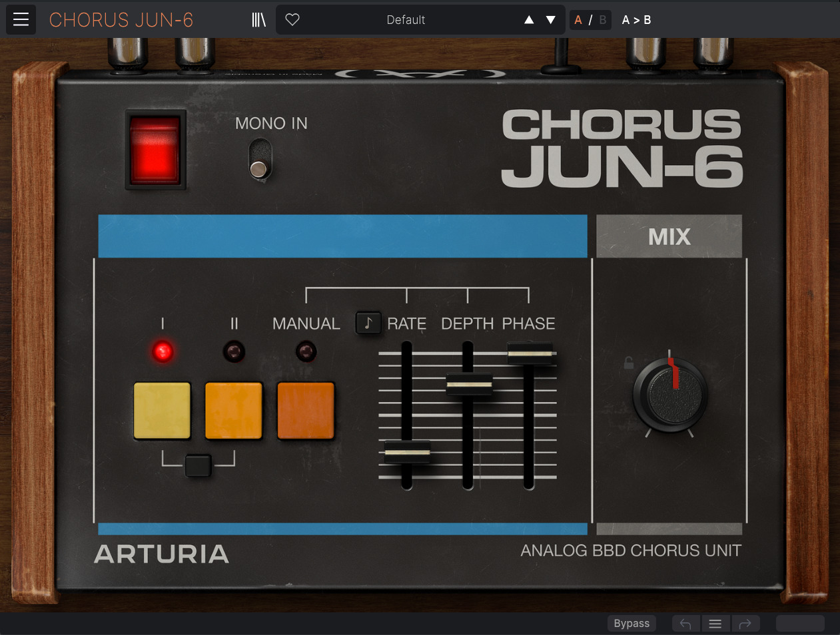The width and height of the screenshot is (840, 635).
Task: Open the edit history list
Action: (x=715, y=624)
